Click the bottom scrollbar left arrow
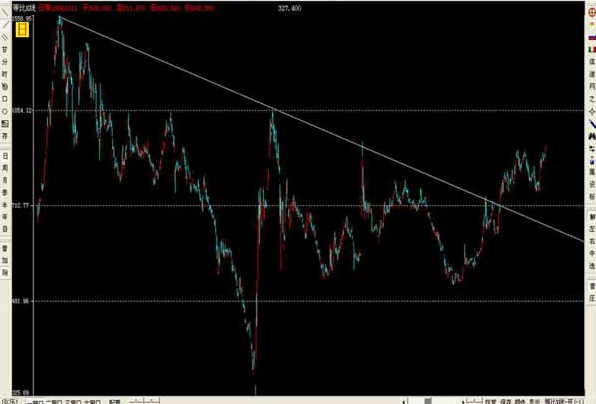The image size is (596, 404). point(404,401)
